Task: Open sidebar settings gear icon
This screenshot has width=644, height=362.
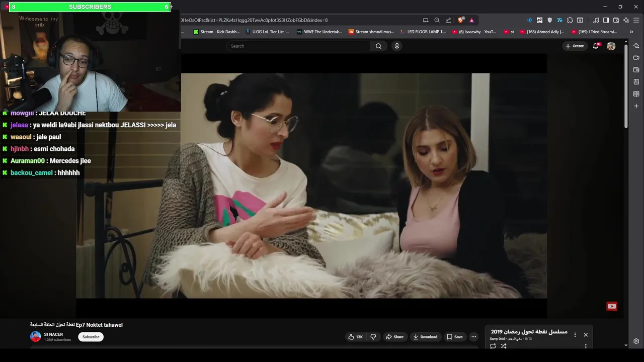Action: click(636, 341)
